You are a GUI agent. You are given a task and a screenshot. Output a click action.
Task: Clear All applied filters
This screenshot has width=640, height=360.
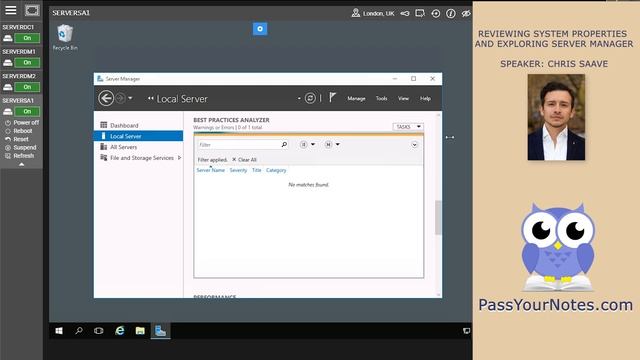click(x=244, y=160)
